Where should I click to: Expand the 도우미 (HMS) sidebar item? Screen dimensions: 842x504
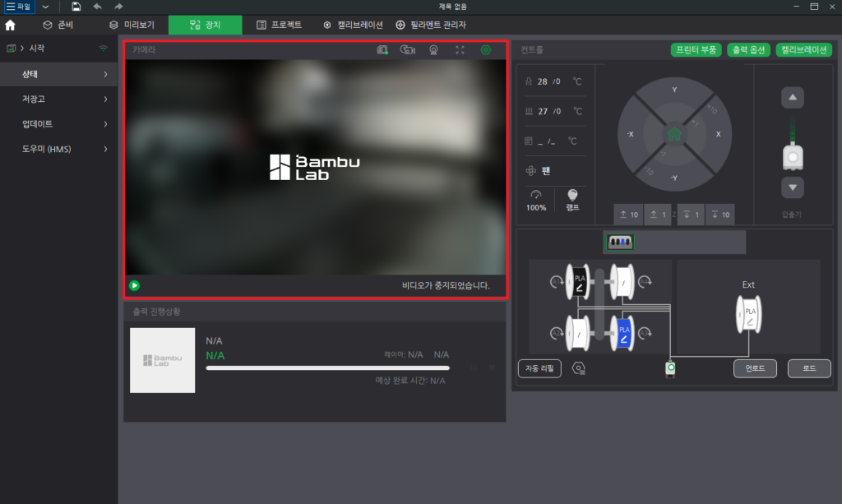(59, 149)
